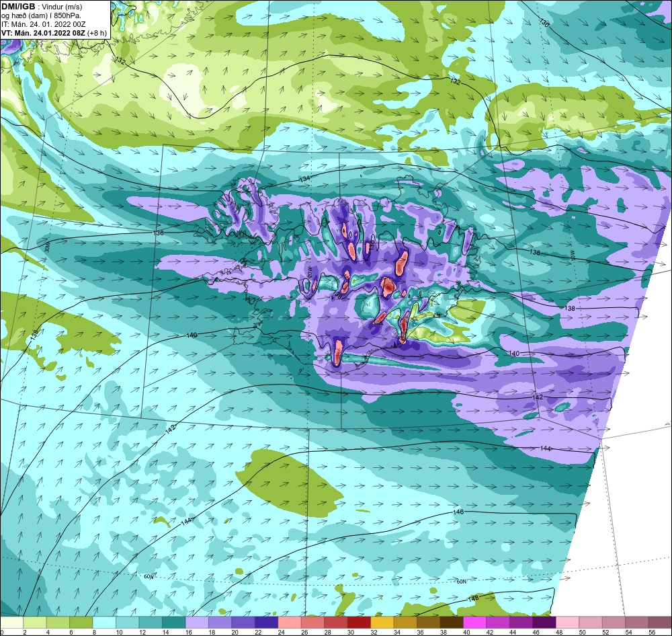Select the bright magenta legend swatch between 40 and 42
Image resolution: width=672 pixels, height=636 pixels.
click(474, 623)
